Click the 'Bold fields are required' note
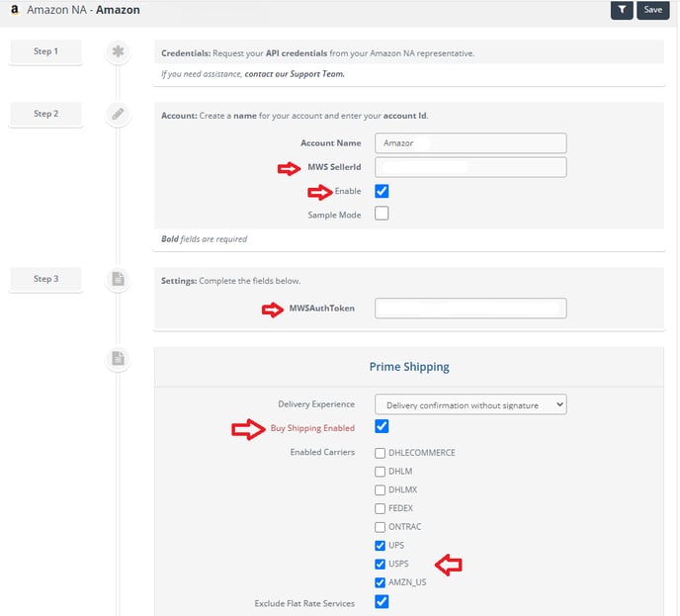680x616 pixels. [x=204, y=239]
